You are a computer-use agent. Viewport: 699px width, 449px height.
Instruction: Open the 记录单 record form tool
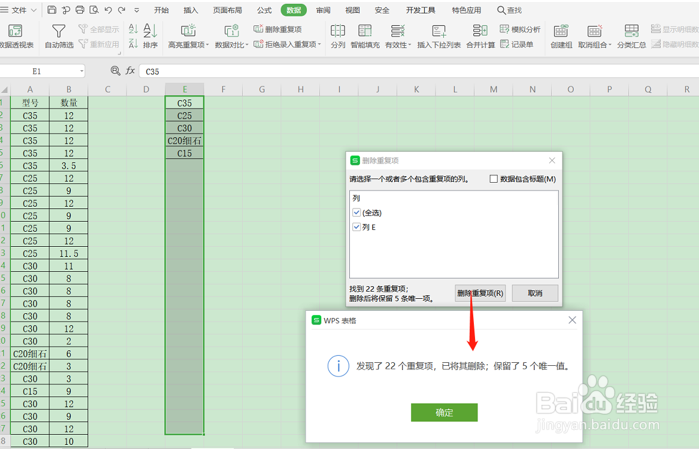tap(517, 44)
